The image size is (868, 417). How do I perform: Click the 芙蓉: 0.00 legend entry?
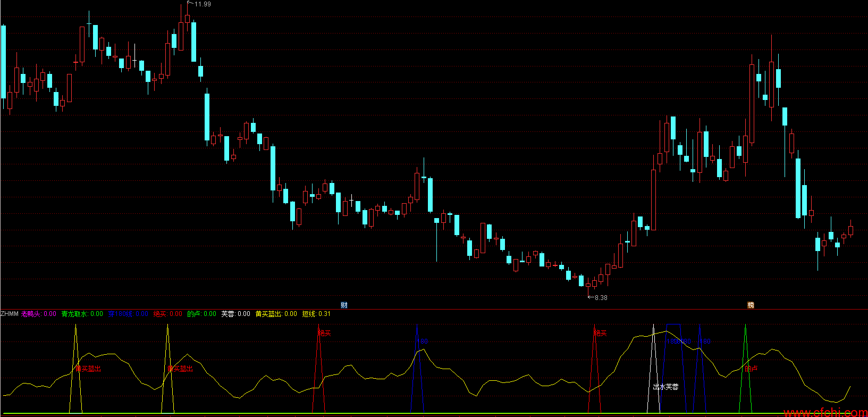235,314
